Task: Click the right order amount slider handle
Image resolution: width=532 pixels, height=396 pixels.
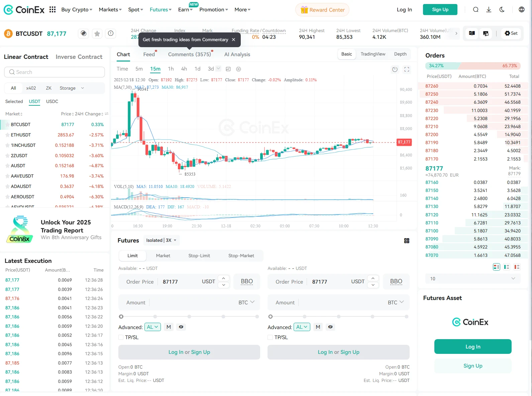Action: click(271, 316)
